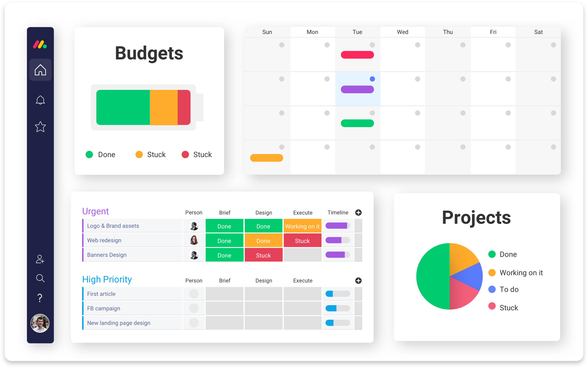Toggle the Banners Design timeline switch
Screen dimensions: 588x368
tap(338, 255)
